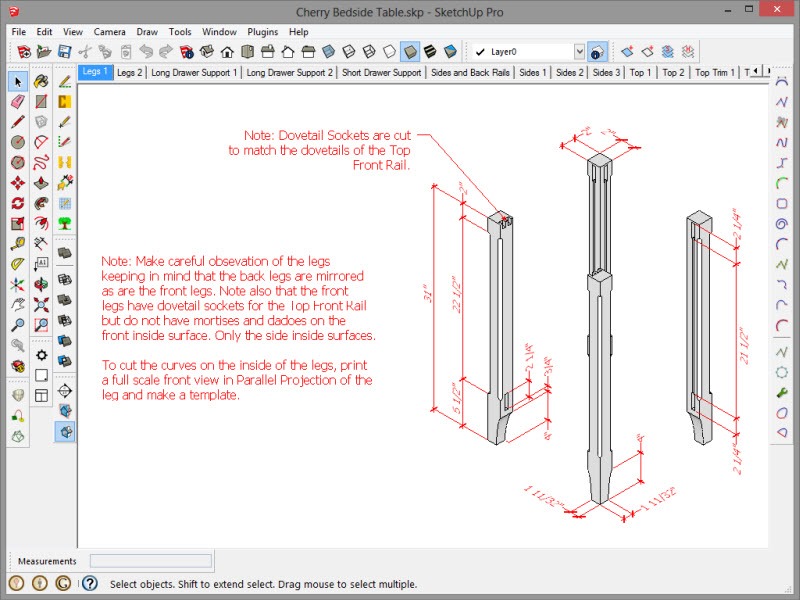Enable the Monochrome face style

pyautogui.click(x=450, y=51)
